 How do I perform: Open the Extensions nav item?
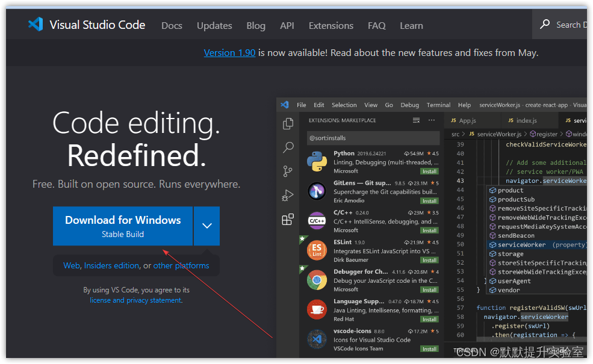(x=331, y=26)
